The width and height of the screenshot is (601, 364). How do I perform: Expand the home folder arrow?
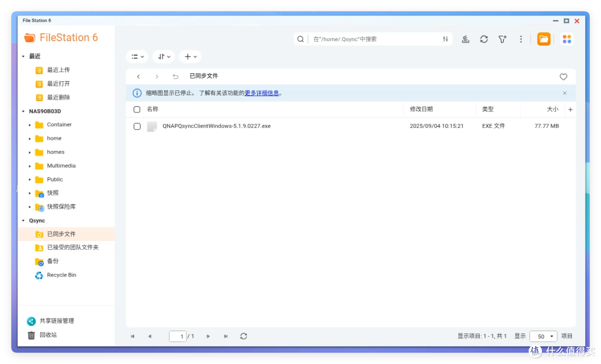(30, 139)
